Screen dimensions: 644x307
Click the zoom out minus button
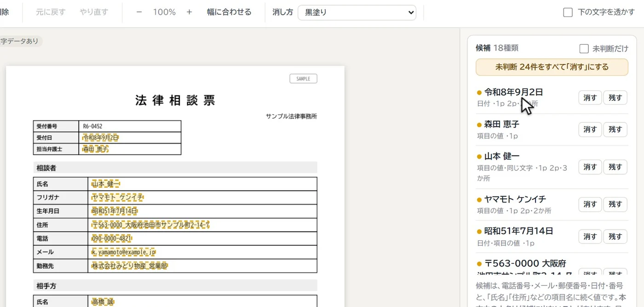tap(139, 12)
